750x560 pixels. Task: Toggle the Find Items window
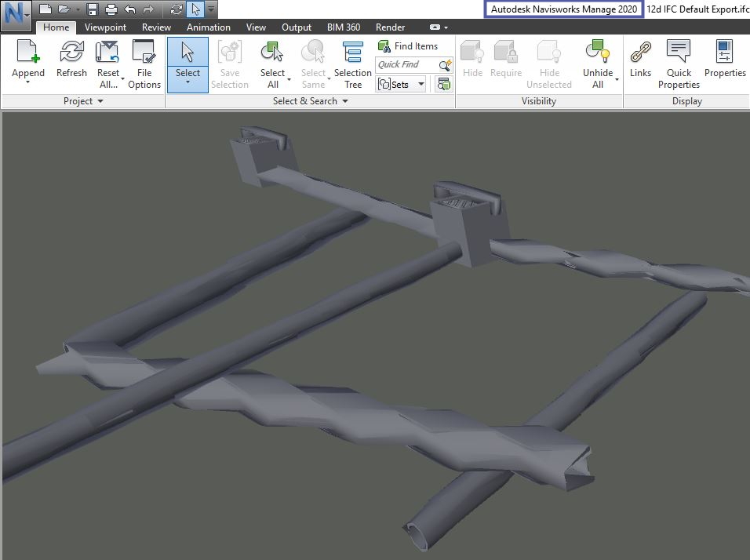pyautogui.click(x=408, y=46)
